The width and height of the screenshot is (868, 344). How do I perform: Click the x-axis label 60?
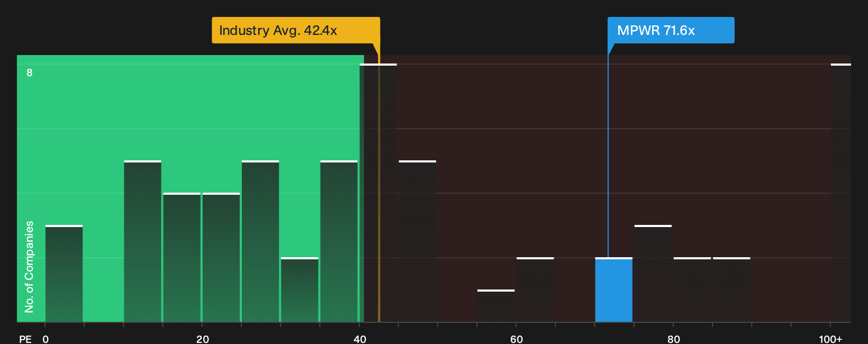click(517, 339)
